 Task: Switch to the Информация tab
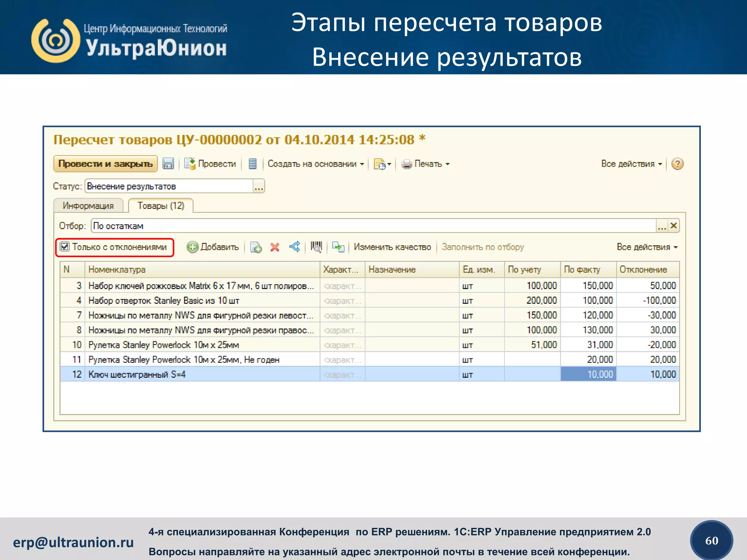88,206
